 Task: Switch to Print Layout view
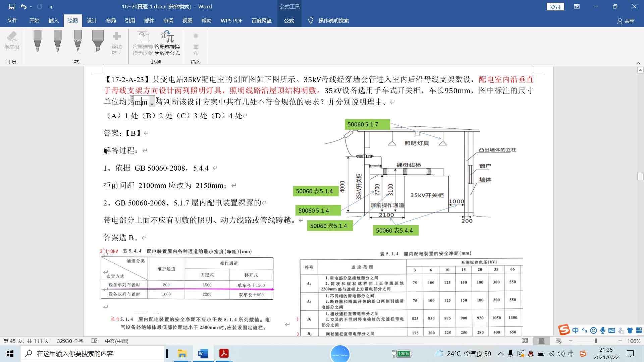tap(541, 341)
